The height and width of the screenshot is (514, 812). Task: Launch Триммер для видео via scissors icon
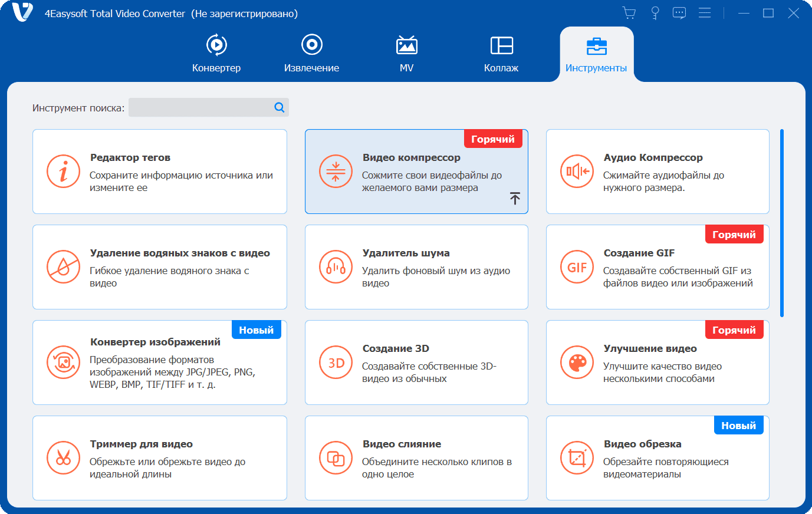tap(63, 458)
